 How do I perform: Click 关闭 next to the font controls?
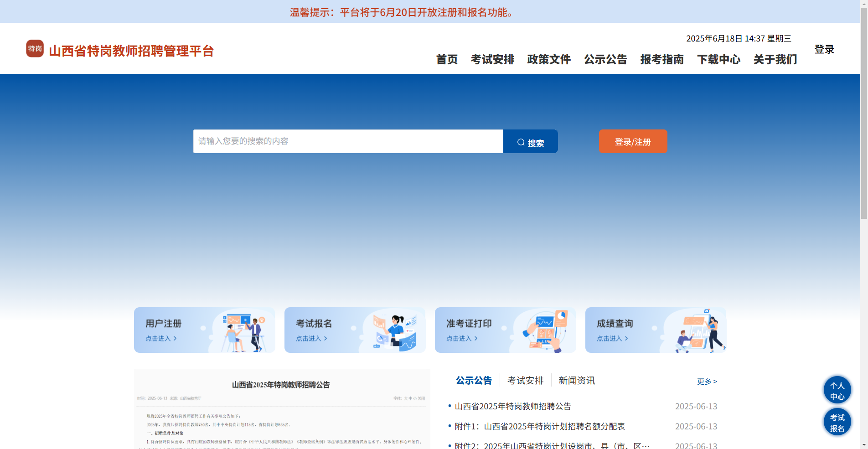click(x=421, y=398)
